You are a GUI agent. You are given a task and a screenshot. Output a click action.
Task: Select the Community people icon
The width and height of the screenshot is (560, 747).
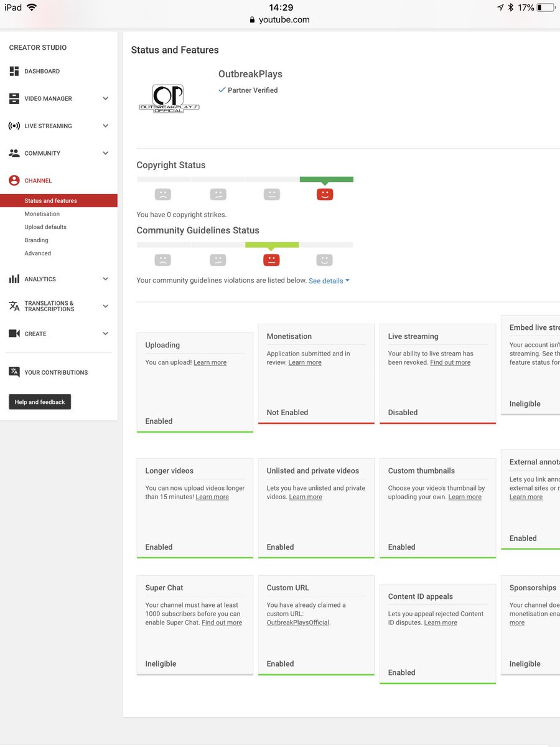pos(14,153)
